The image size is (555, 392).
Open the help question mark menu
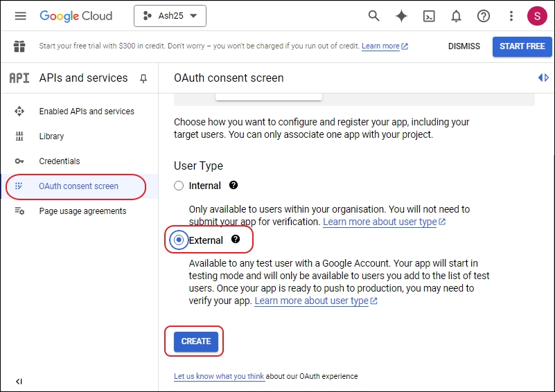(x=484, y=16)
